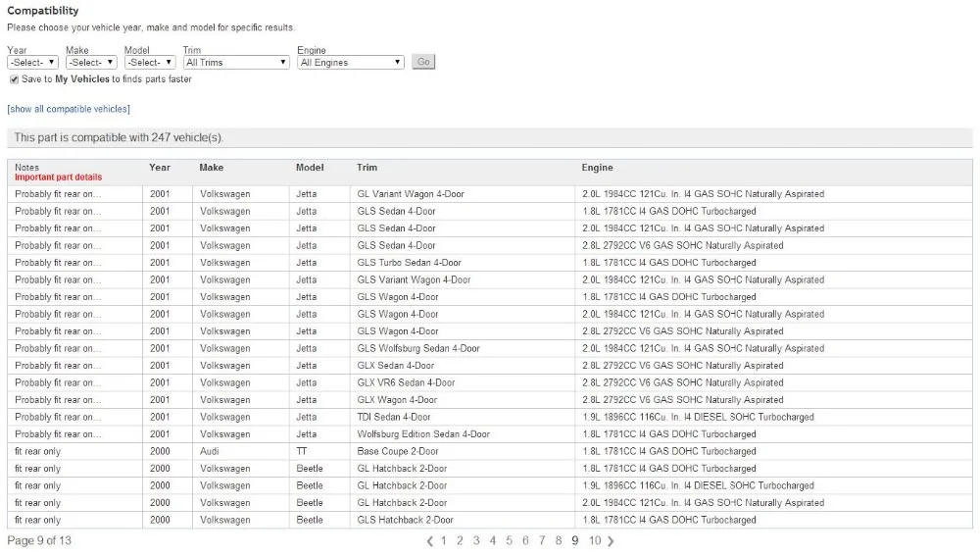Click Important part details text
Image resolution: width=980 pixels, height=556 pixels.
pyautogui.click(x=58, y=177)
